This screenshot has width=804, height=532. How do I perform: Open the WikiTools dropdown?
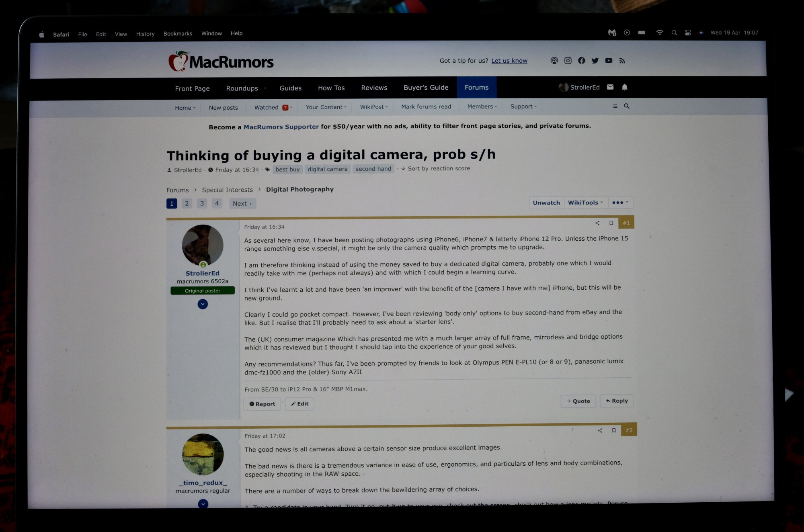585,203
